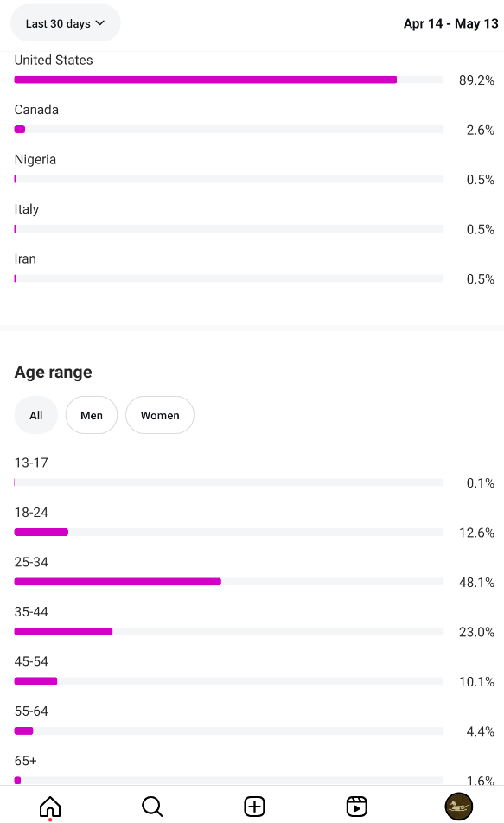The height and width of the screenshot is (823, 504).
Task: Select the Women age range filter
Action: point(160,415)
